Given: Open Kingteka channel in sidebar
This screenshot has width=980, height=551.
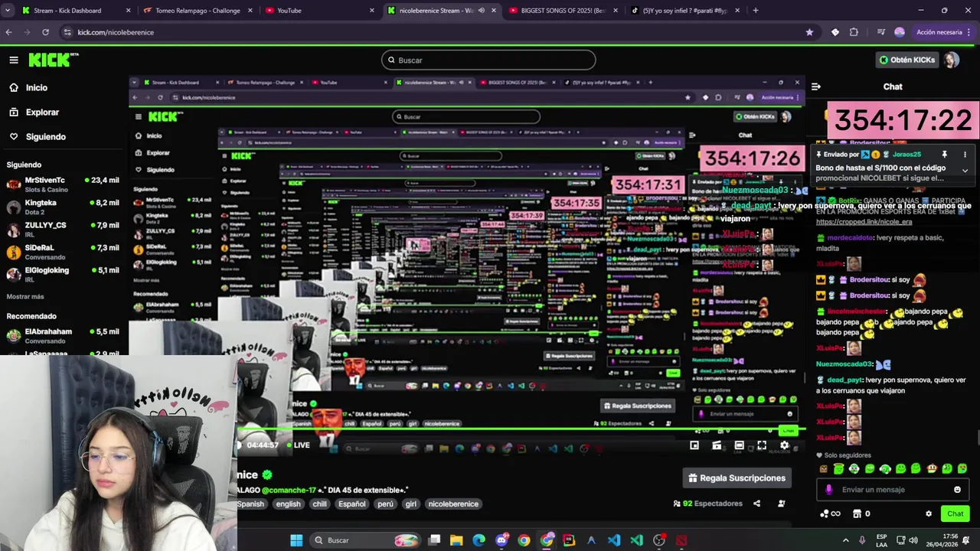Looking at the screenshot, I should 63,207.
